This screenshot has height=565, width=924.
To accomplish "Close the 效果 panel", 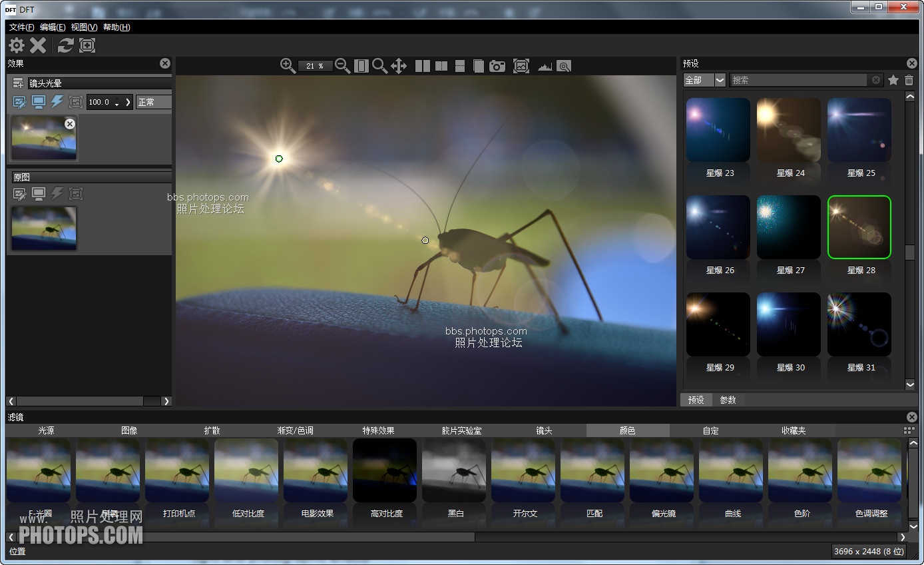I will click(x=165, y=63).
